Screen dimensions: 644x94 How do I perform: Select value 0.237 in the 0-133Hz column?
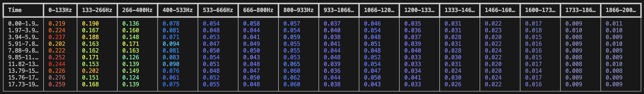point(57,37)
